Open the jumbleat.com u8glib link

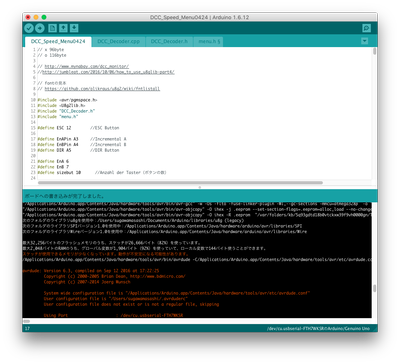[108, 72]
